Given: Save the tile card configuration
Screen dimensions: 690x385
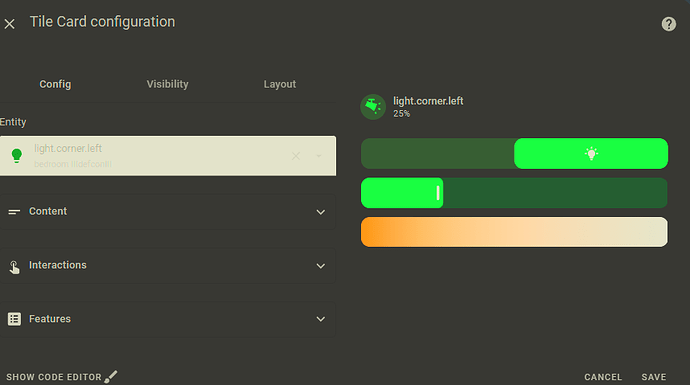Looking at the screenshot, I should point(653,377).
